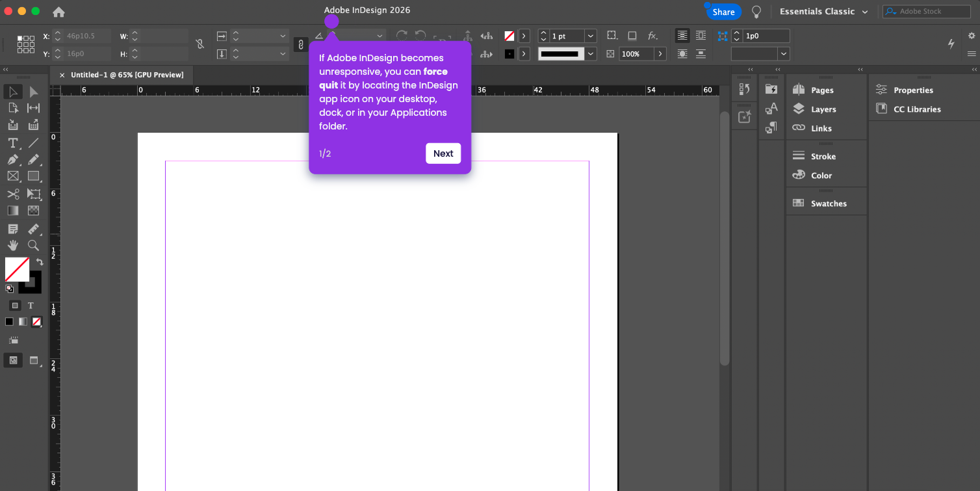Select the Gradient Feather tool
980x491 pixels.
pyautogui.click(x=34, y=211)
